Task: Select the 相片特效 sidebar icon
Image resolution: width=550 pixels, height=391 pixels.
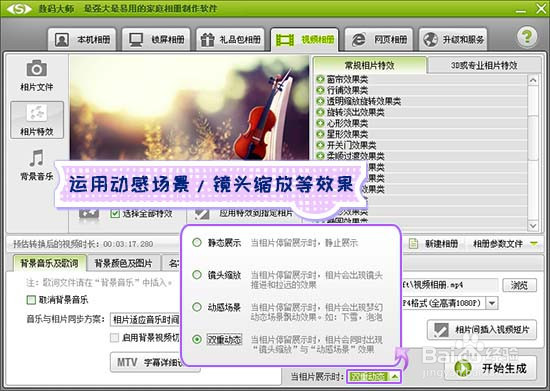Action: (37, 120)
